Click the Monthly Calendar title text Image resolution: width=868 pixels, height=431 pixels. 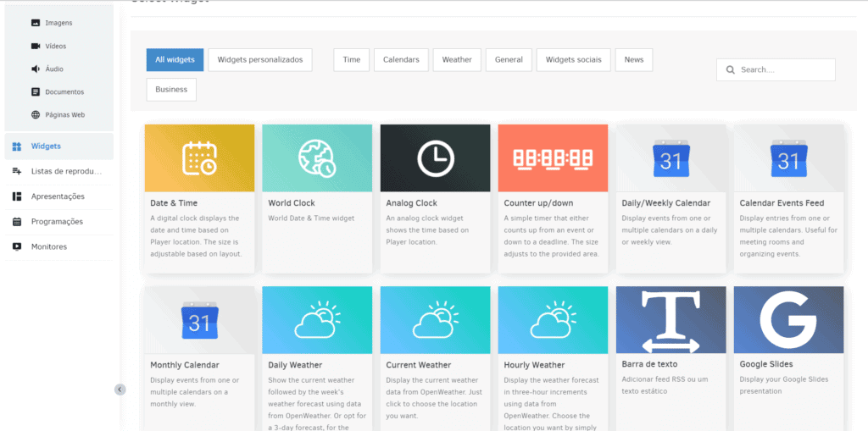pos(185,365)
